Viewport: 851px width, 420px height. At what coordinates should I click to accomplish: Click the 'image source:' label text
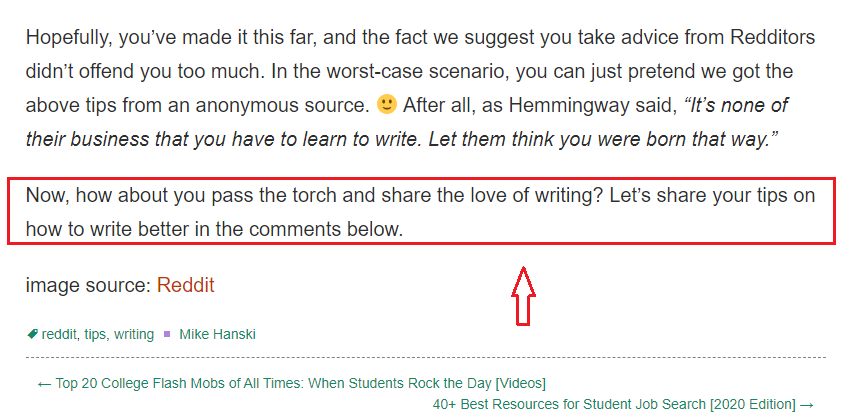coord(88,285)
